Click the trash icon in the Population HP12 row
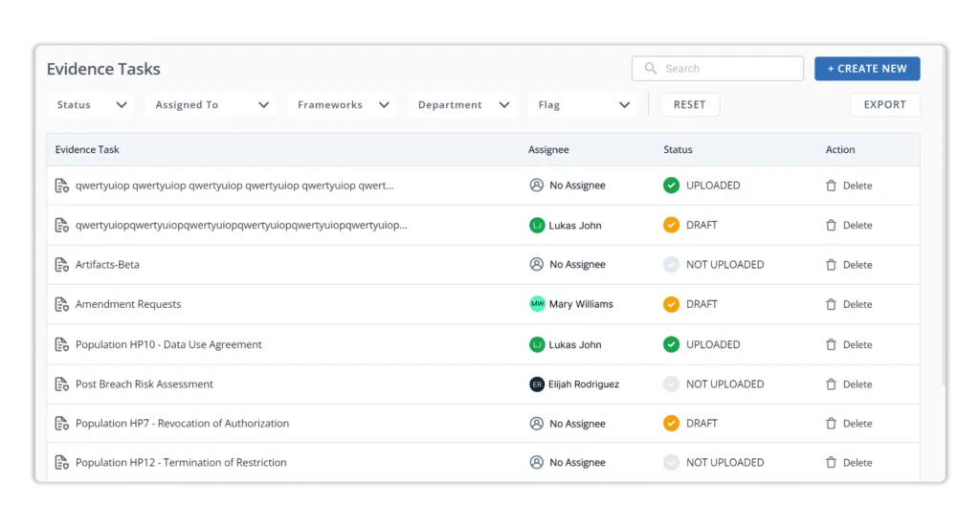The image size is (980, 527). (831, 463)
